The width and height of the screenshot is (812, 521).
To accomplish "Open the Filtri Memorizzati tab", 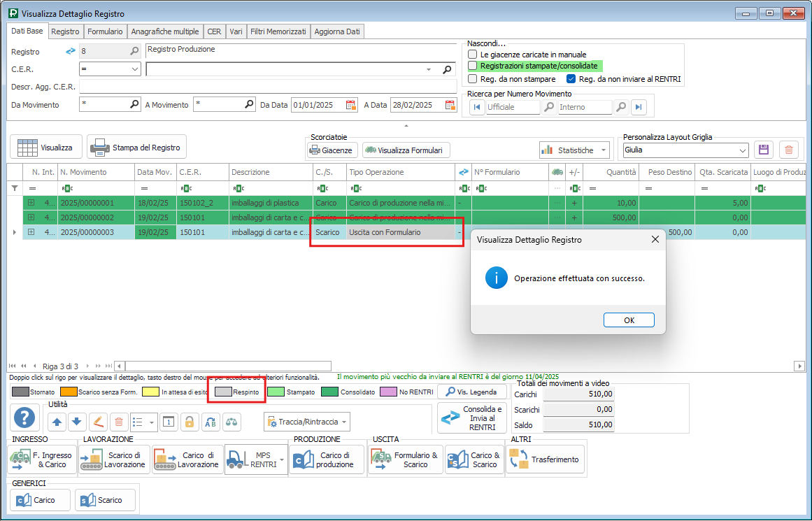I will click(x=278, y=31).
